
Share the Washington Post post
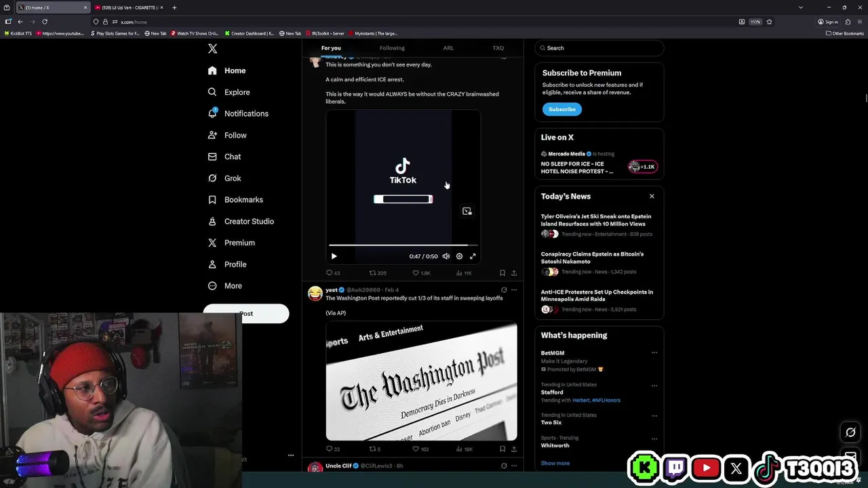[514, 449]
